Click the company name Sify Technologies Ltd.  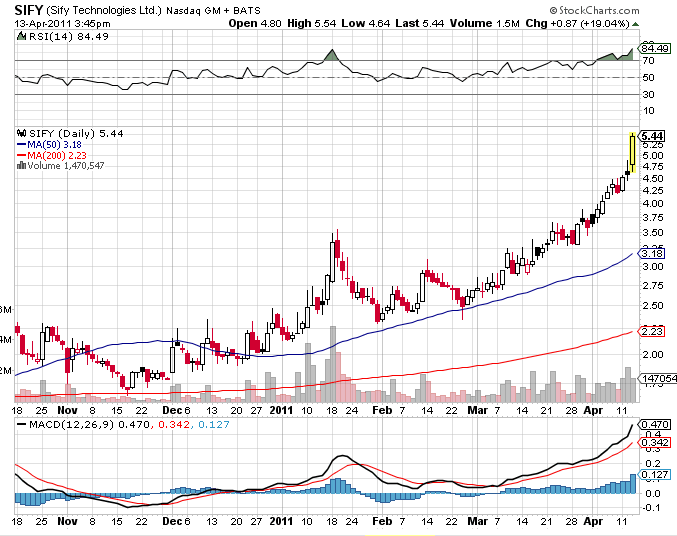coord(103,10)
